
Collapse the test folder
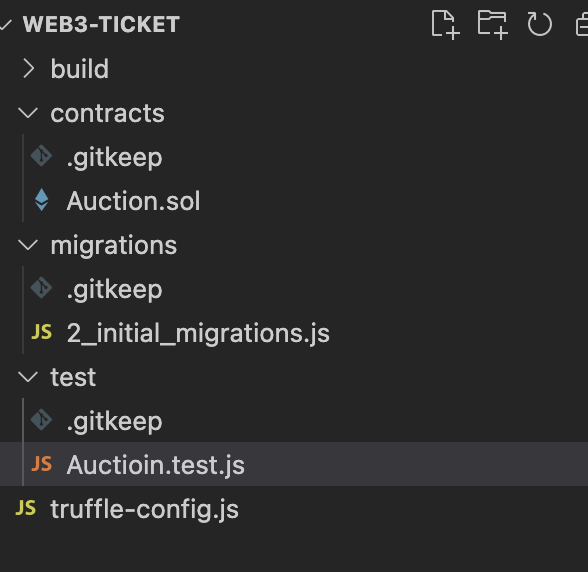click(28, 377)
